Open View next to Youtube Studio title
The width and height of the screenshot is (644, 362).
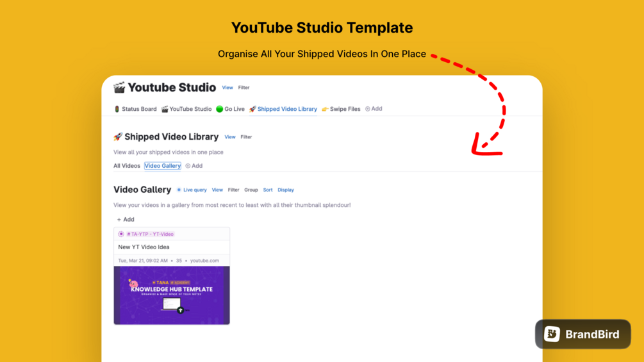tap(227, 87)
